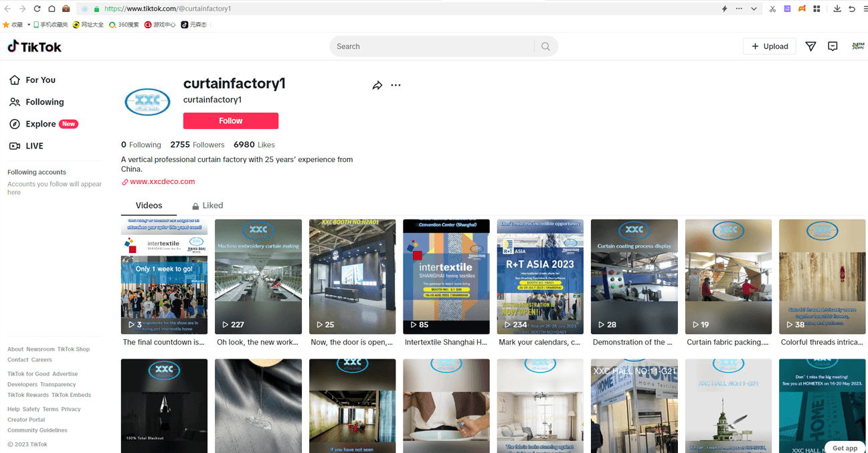Select the Videos tab
The image size is (868, 453).
pyautogui.click(x=149, y=205)
